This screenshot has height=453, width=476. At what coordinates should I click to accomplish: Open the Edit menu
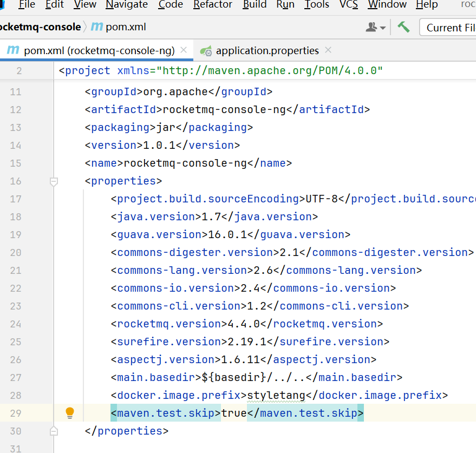tap(55, 4)
